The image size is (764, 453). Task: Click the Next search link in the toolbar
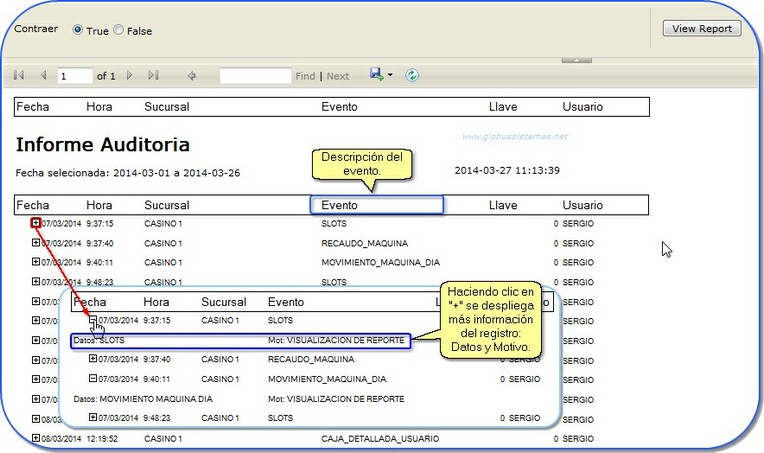click(338, 76)
